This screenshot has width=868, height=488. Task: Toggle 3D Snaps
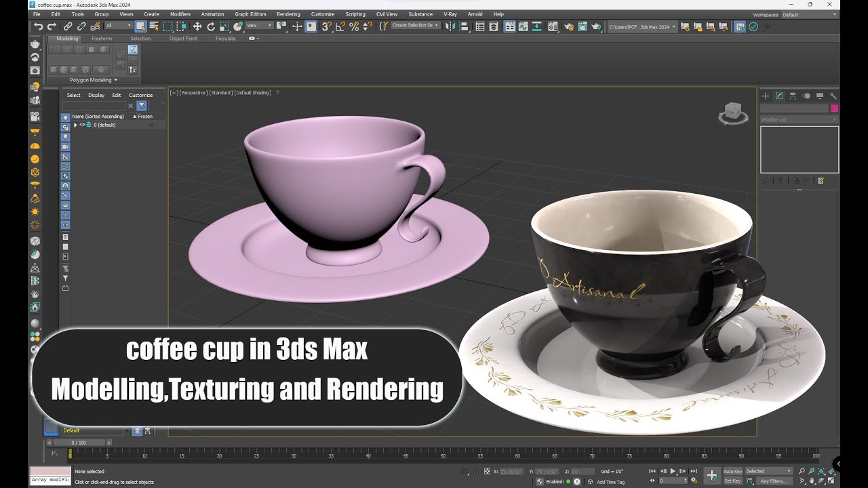(326, 26)
